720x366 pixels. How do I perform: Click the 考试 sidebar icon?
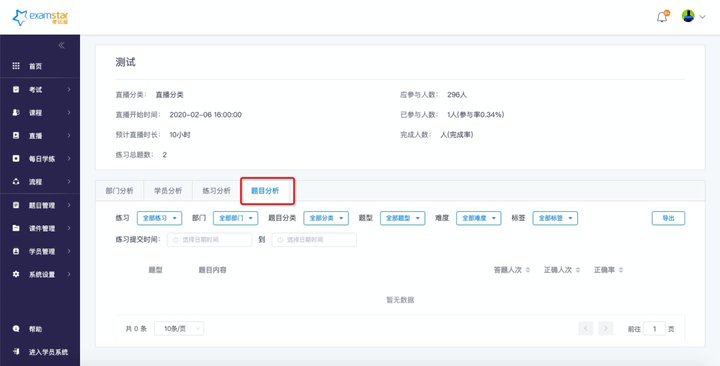coord(16,90)
